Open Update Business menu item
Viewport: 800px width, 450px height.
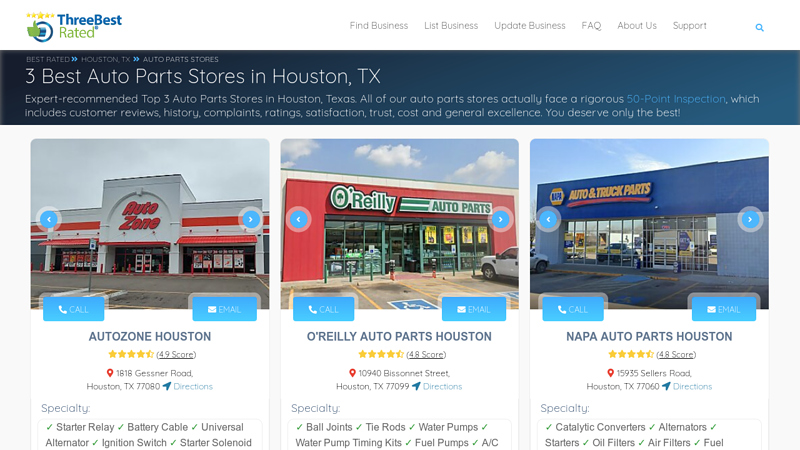pyautogui.click(x=530, y=26)
